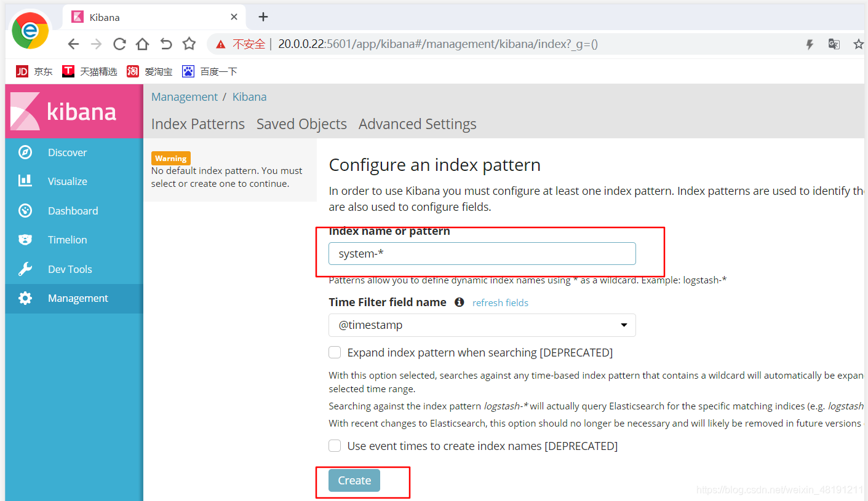
Task: Open the @timestamp time filter dropdown
Action: tap(482, 325)
